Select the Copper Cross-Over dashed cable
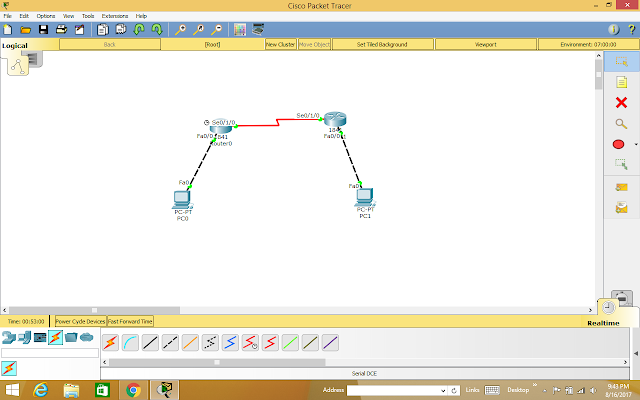Screen dimensions: 640x400 click(170, 342)
